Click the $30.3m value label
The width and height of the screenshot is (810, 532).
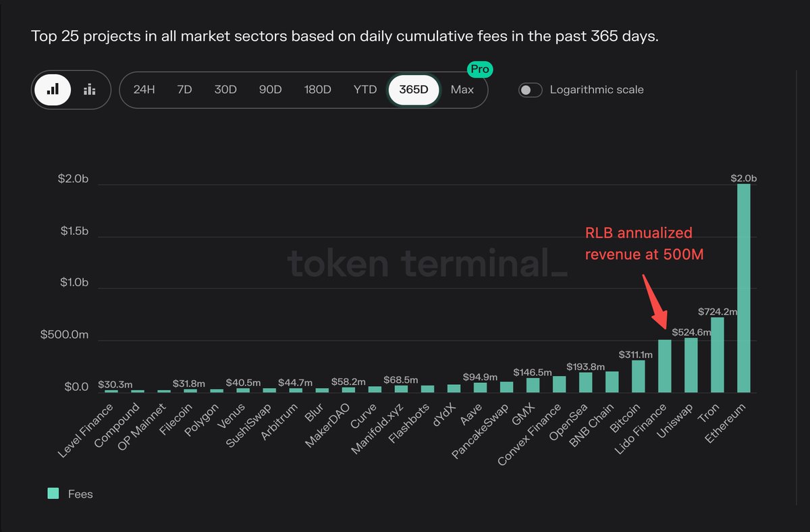[x=115, y=384]
